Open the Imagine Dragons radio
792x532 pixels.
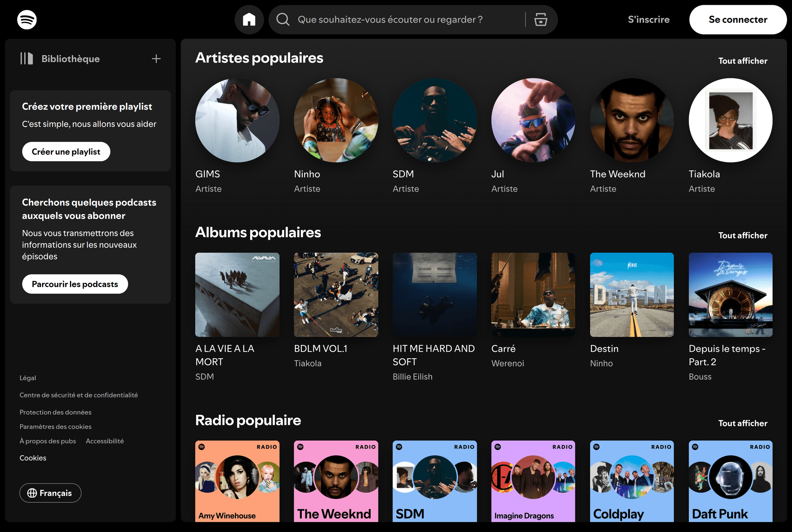(533, 481)
